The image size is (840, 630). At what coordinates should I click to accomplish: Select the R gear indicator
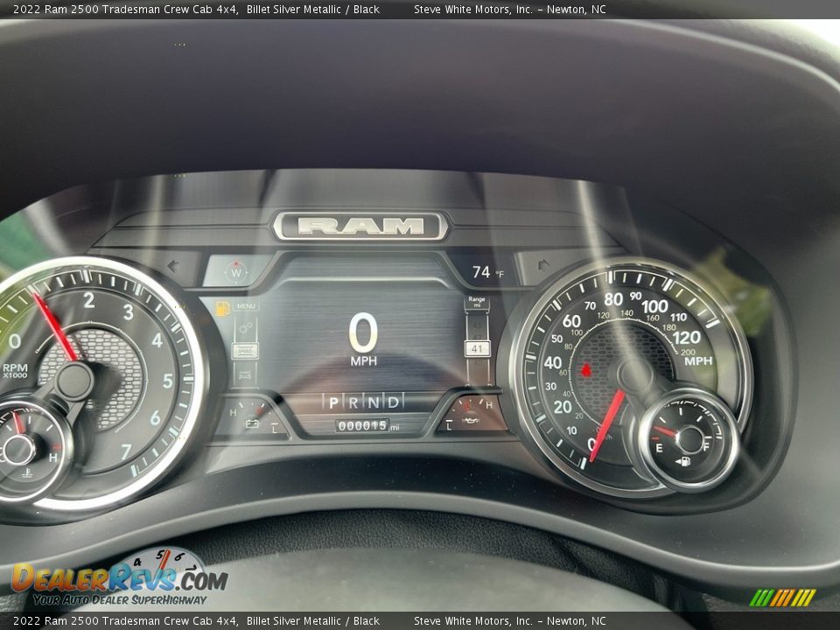tap(353, 402)
